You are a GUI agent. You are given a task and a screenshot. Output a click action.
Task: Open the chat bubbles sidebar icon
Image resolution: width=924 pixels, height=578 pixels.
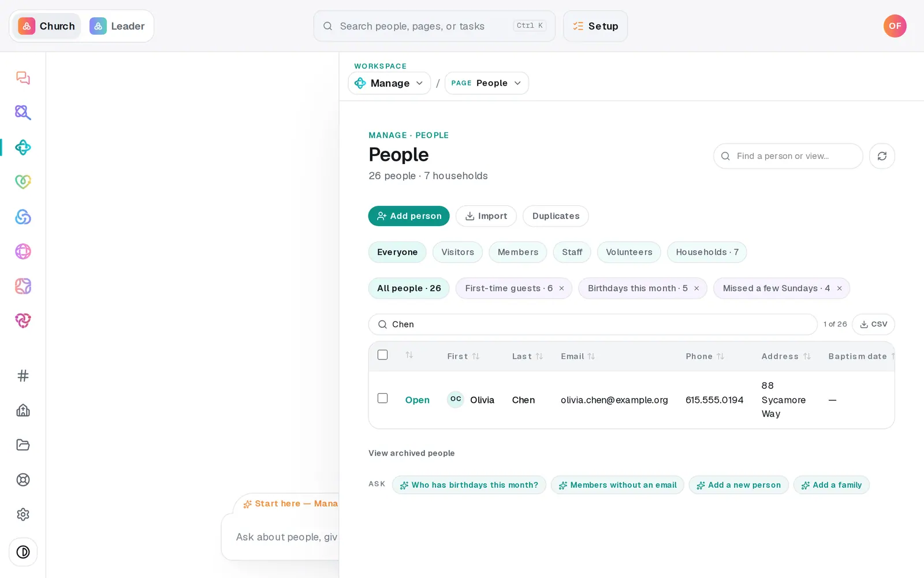[23, 78]
